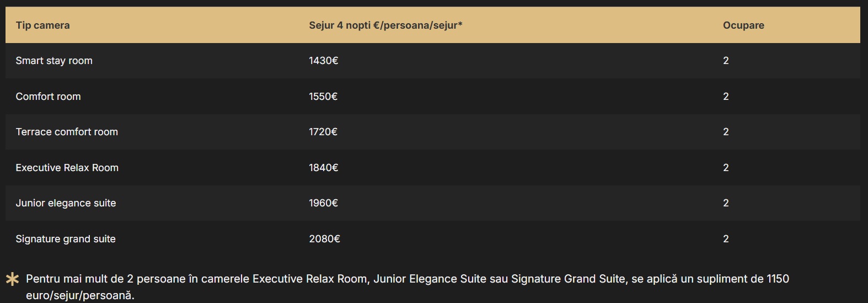The image size is (868, 303).
Task: Click the "Signature grand suite" table entry
Action: coord(66,239)
